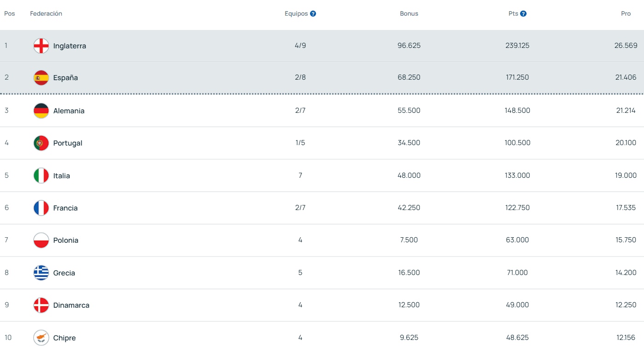Click the Pos column header
Viewport: 644px width, 351px height.
(x=10, y=14)
